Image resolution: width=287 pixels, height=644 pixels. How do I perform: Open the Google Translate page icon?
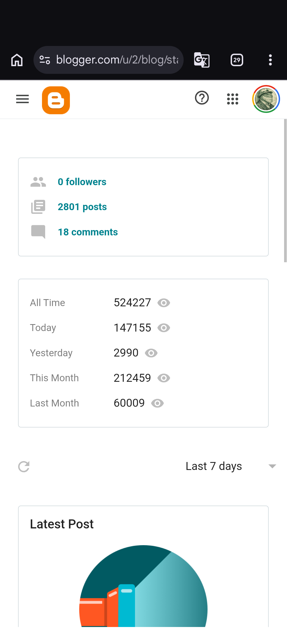202,60
